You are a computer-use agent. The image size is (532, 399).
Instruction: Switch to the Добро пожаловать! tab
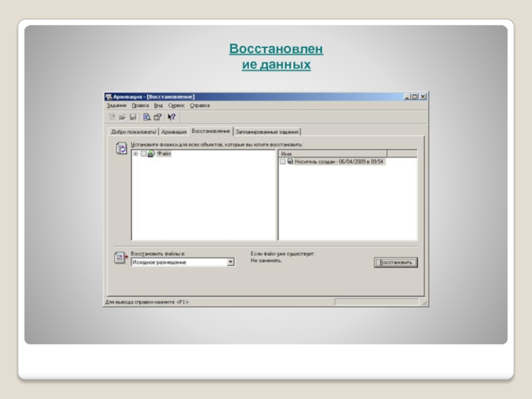[x=134, y=132]
